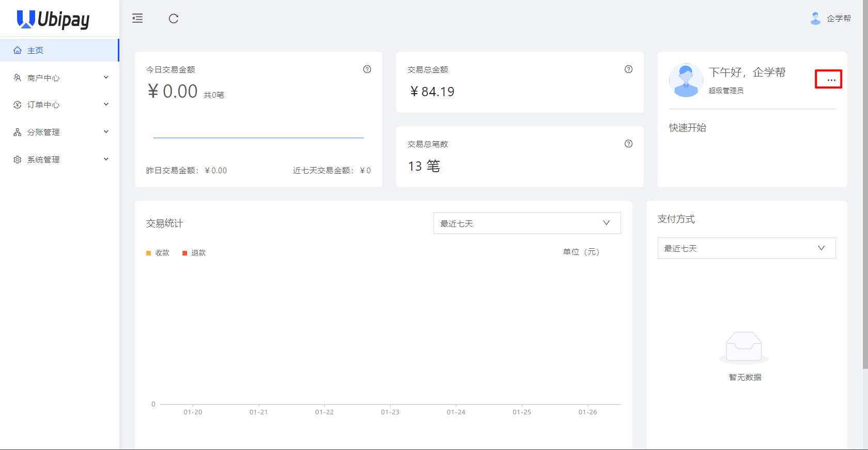Click the help icon on 交易总笔数 card
The width and height of the screenshot is (868, 450).
click(628, 144)
